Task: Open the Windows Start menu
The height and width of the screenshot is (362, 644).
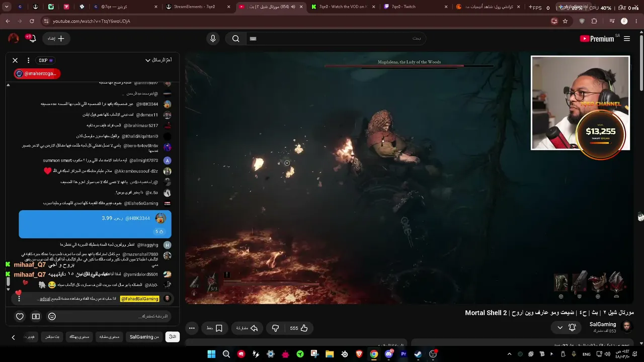Action: (x=211, y=354)
